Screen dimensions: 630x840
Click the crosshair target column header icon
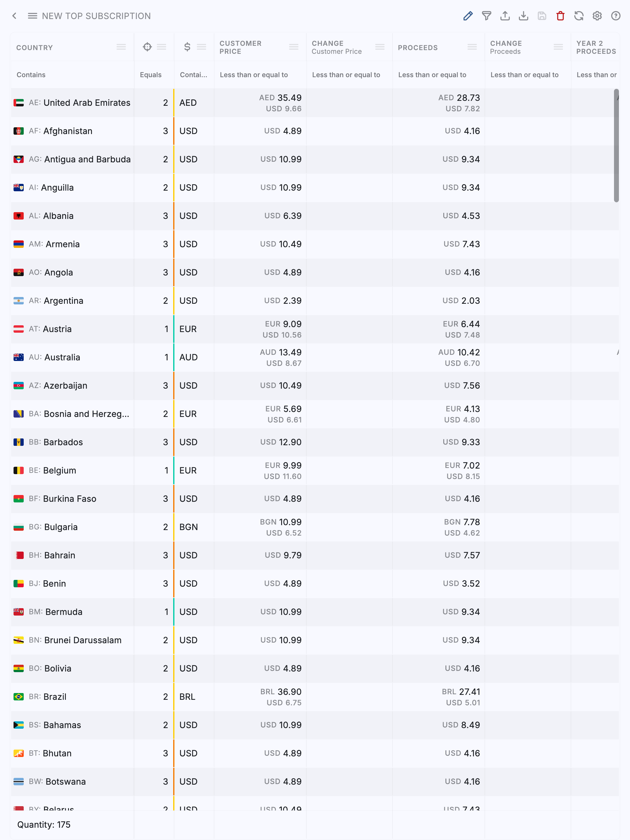tap(147, 47)
